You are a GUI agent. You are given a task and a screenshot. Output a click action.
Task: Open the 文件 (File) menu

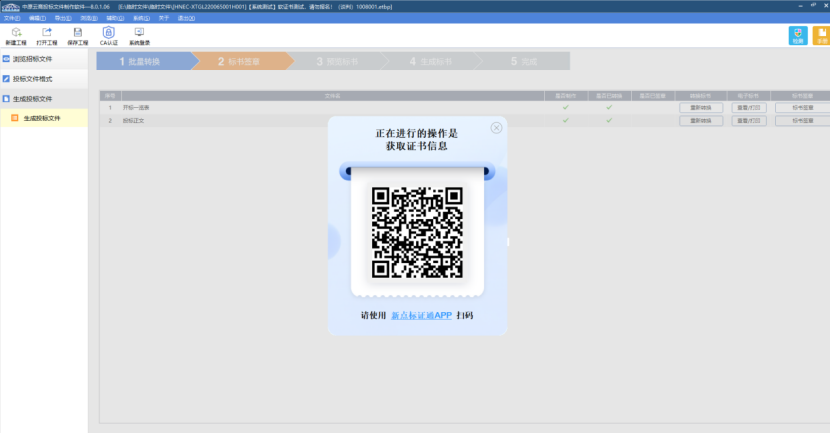pyautogui.click(x=12, y=18)
